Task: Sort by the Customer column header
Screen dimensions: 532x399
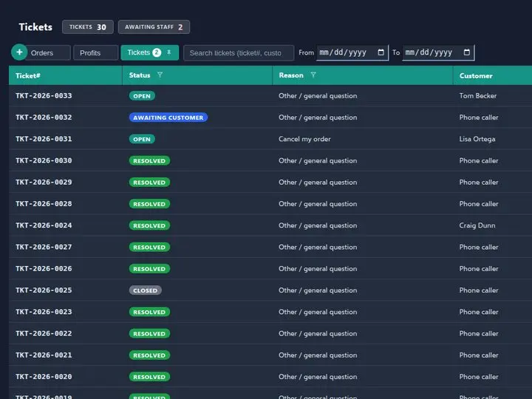Action: [476, 75]
